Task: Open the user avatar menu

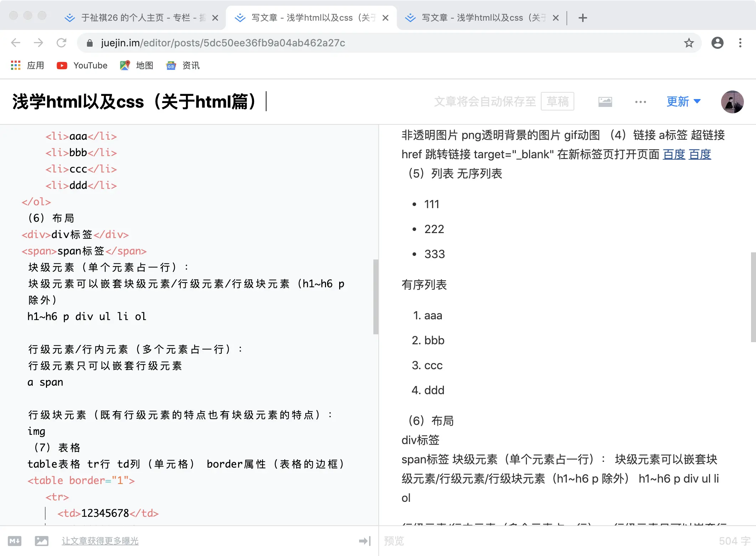Action: pos(732,102)
